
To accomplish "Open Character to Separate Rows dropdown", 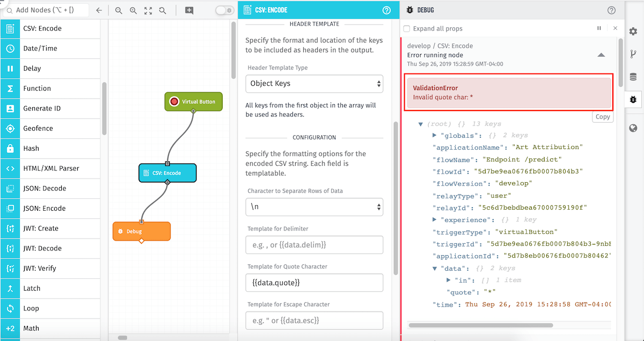I will coord(314,206).
